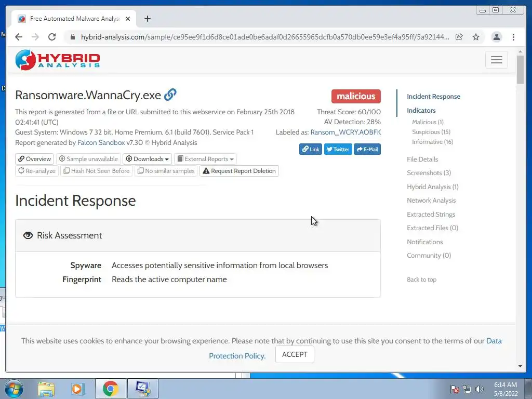Go to Screenshots (3) section

[429, 172]
